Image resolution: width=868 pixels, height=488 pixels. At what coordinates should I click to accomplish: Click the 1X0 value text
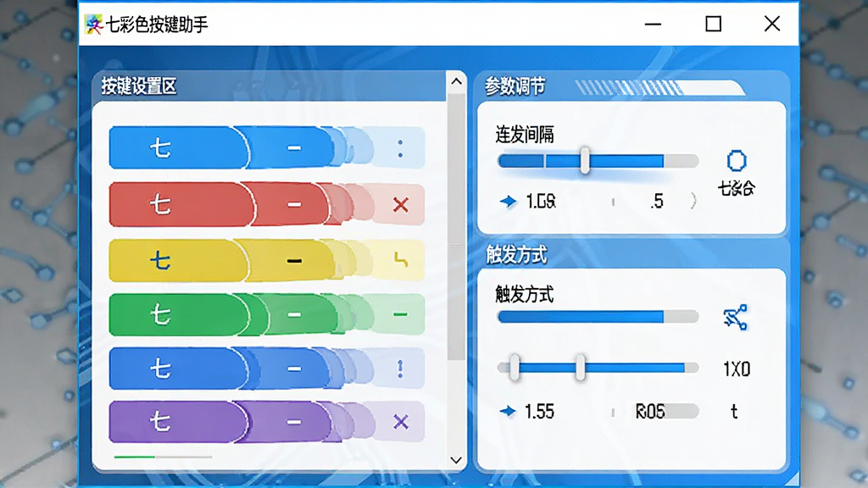point(737,369)
